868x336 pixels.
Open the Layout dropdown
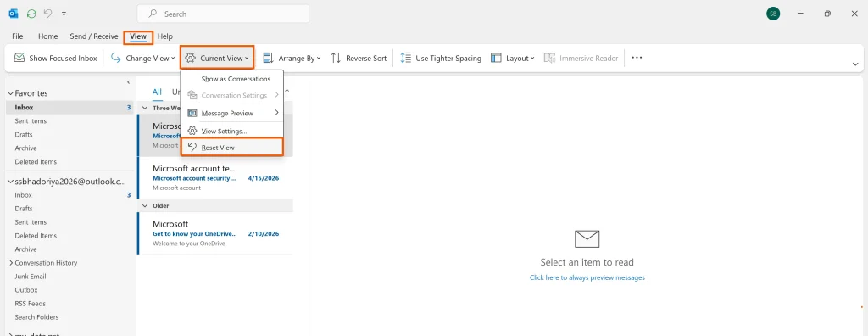pyautogui.click(x=513, y=58)
